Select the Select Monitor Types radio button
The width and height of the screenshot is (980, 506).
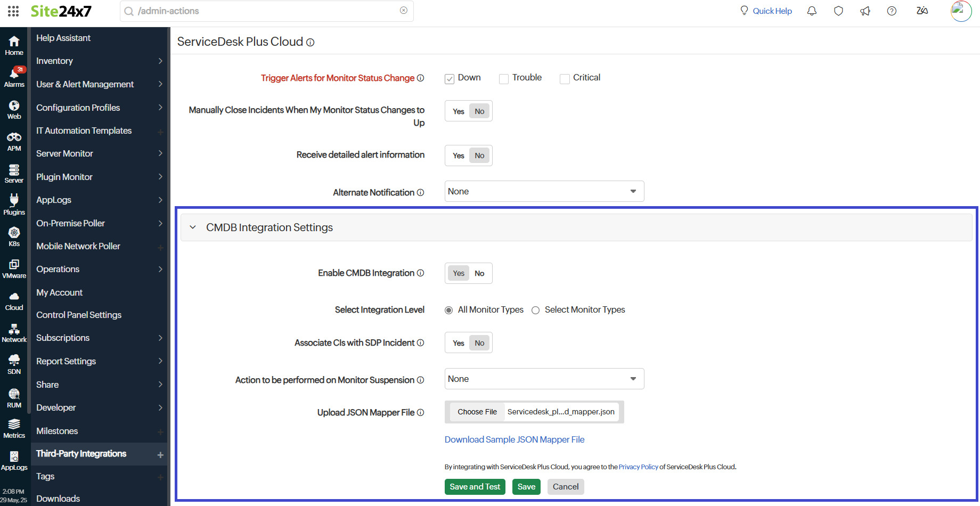[535, 309]
